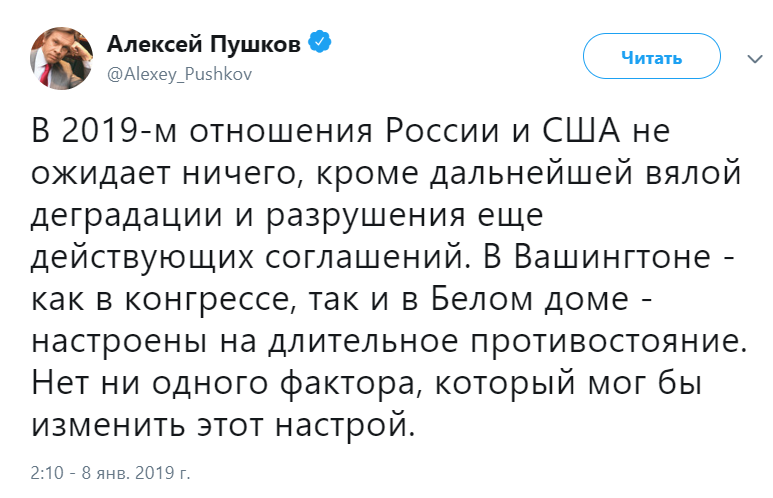Click the word России in the tweet
Screen dimensions: 773x498
441,131
